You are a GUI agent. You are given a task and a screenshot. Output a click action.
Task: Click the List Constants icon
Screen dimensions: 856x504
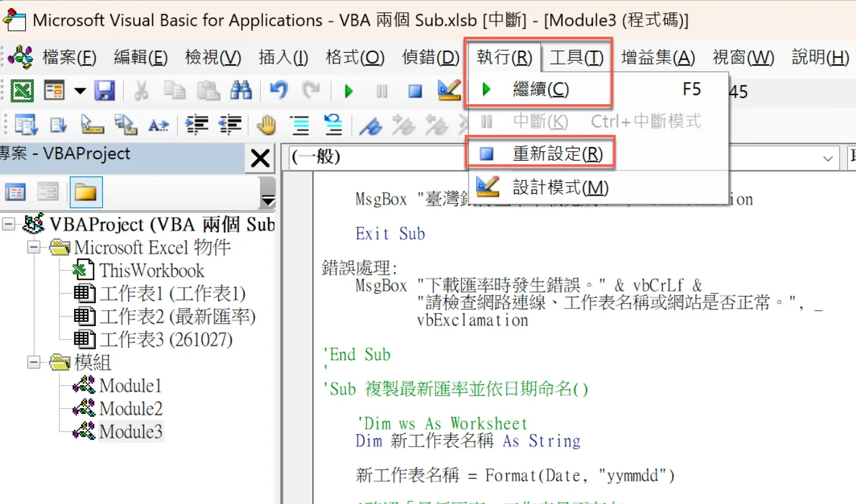point(59,125)
